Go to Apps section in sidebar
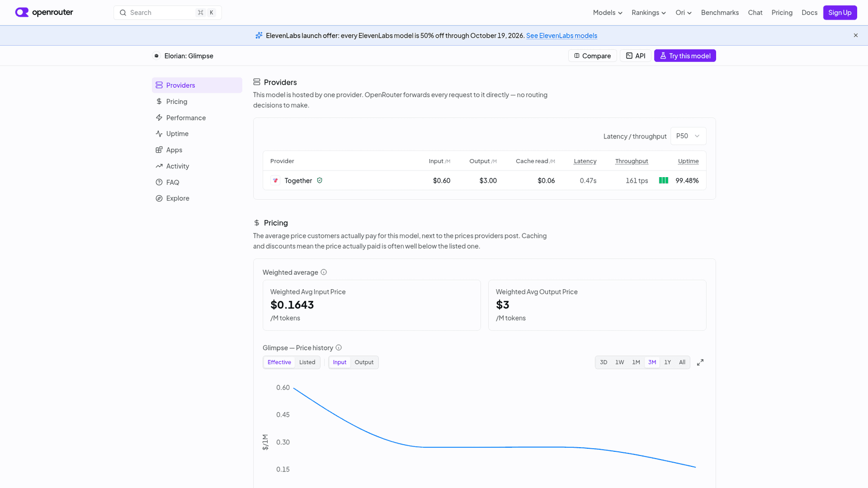The width and height of the screenshot is (868, 488). (x=197, y=150)
